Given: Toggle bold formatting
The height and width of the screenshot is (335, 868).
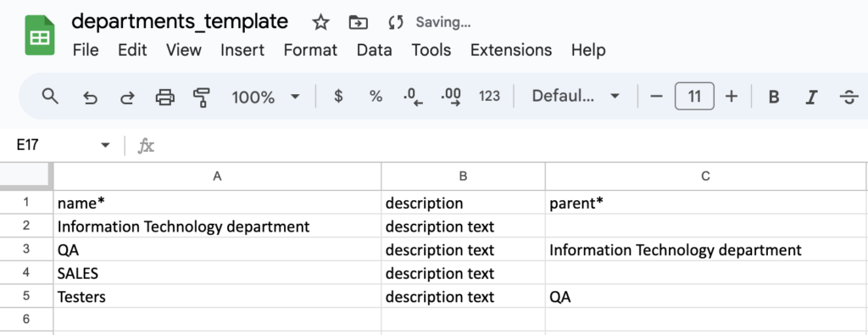Looking at the screenshot, I should point(774,98).
